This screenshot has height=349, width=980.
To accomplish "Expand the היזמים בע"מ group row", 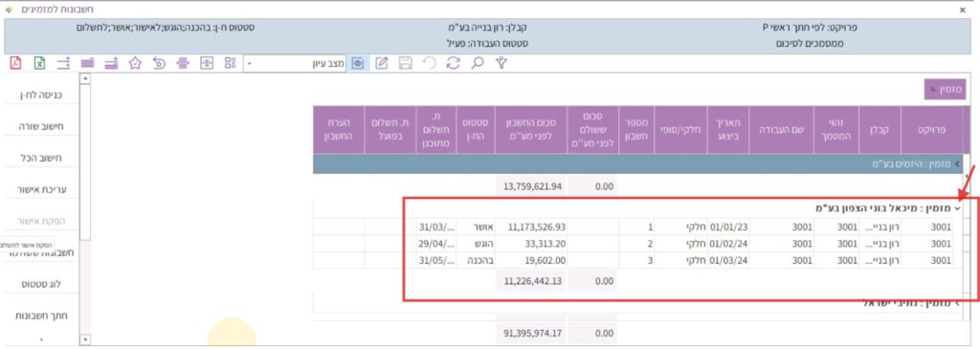I will click(957, 164).
